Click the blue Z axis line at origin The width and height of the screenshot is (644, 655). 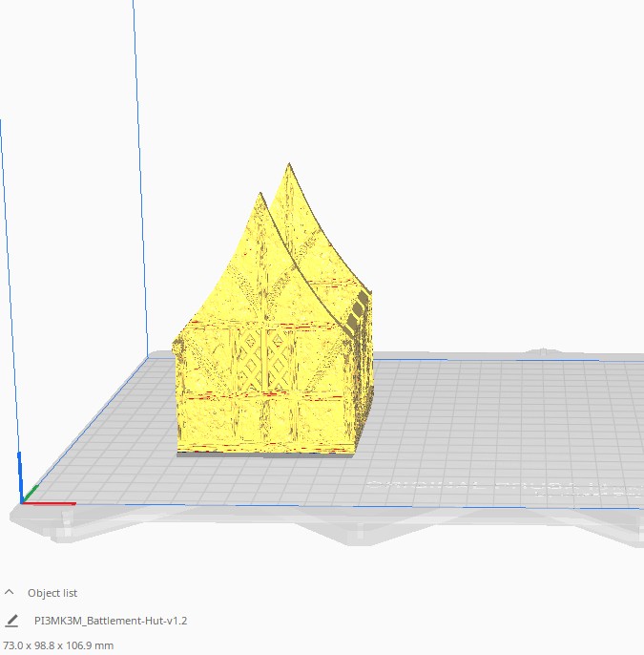pos(19,473)
